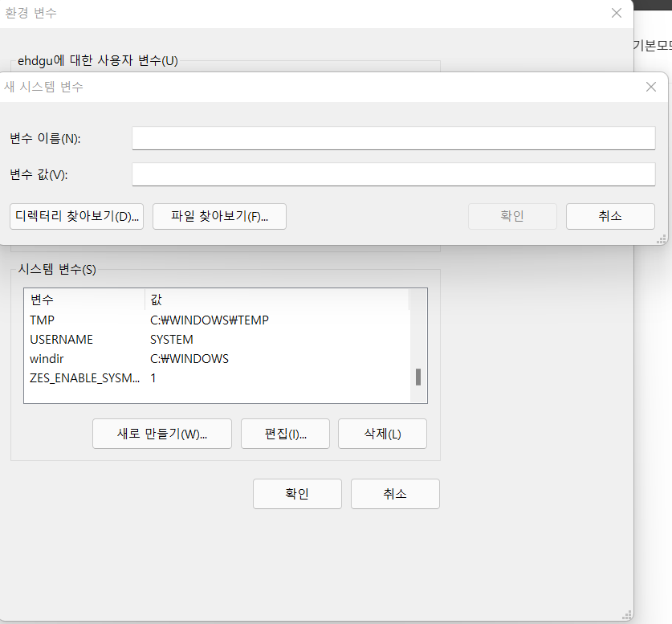Screen dimensions: 672x624
Task: Select the windir system variable row
Action: pos(217,359)
